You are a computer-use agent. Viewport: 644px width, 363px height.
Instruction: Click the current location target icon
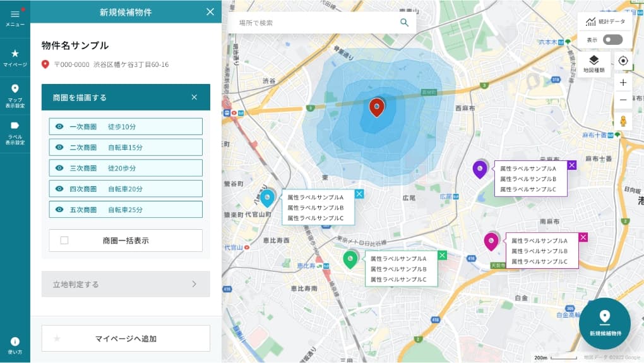point(623,61)
